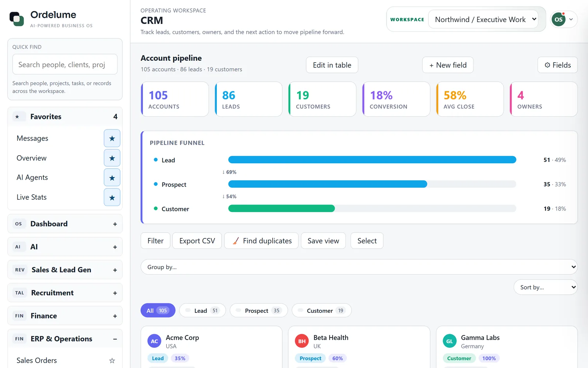The width and height of the screenshot is (588, 368).
Task: Click the Lead tag on Acme Corp
Action: (x=158, y=358)
